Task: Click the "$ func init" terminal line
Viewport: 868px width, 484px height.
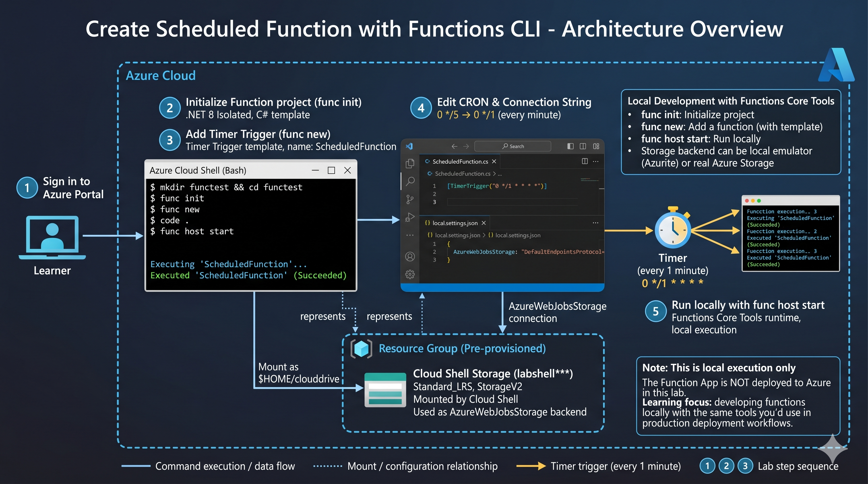Action: click(177, 198)
